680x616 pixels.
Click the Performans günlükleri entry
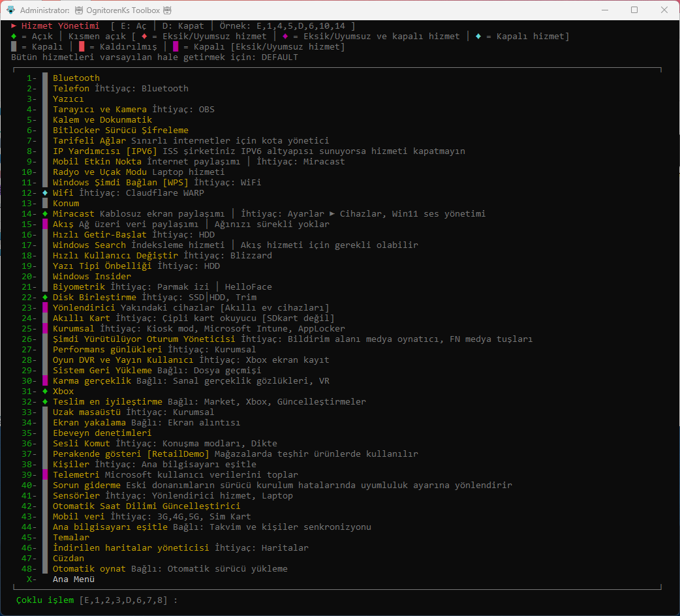pyautogui.click(x=108, y=349)
